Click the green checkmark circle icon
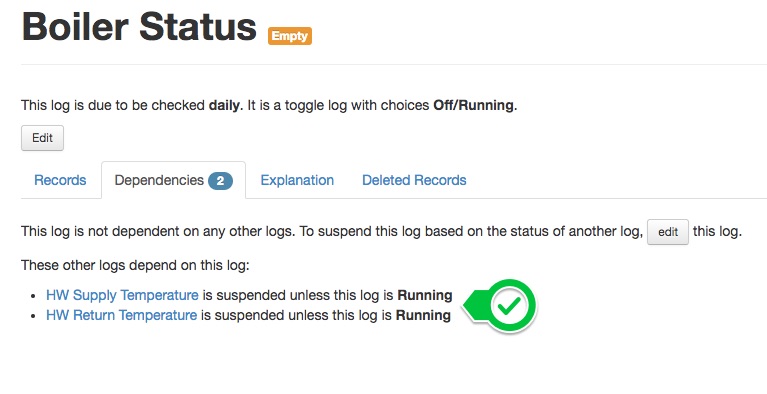The image size is (767, 394). click(x=509, y=306)
